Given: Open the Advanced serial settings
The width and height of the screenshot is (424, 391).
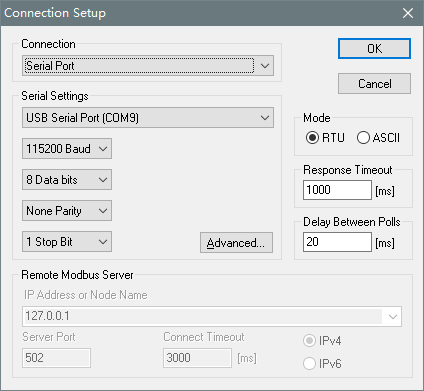Looking at the screenshot, I should point(236,243).
